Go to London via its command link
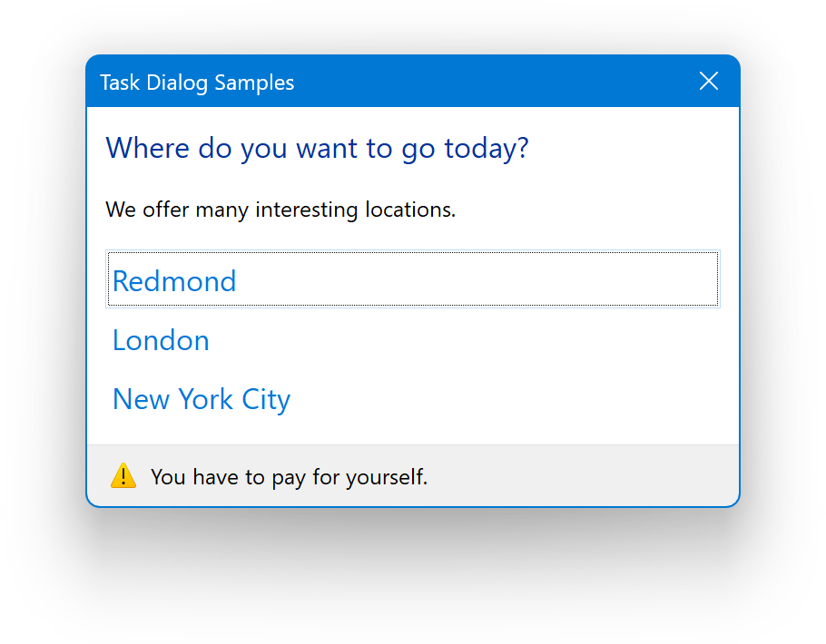The height and width of the screenshot is (644, 826). tap(161, 340)
